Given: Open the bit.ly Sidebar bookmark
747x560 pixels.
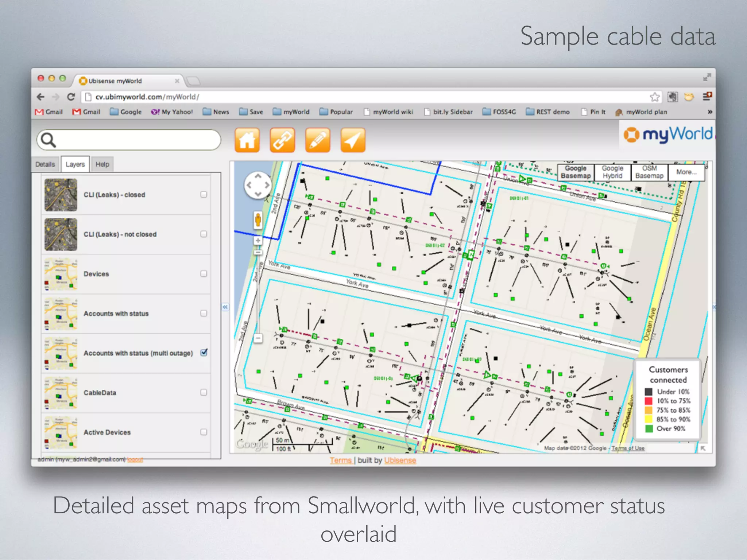Looking at the screenshot, I should [x=448, y=112].
